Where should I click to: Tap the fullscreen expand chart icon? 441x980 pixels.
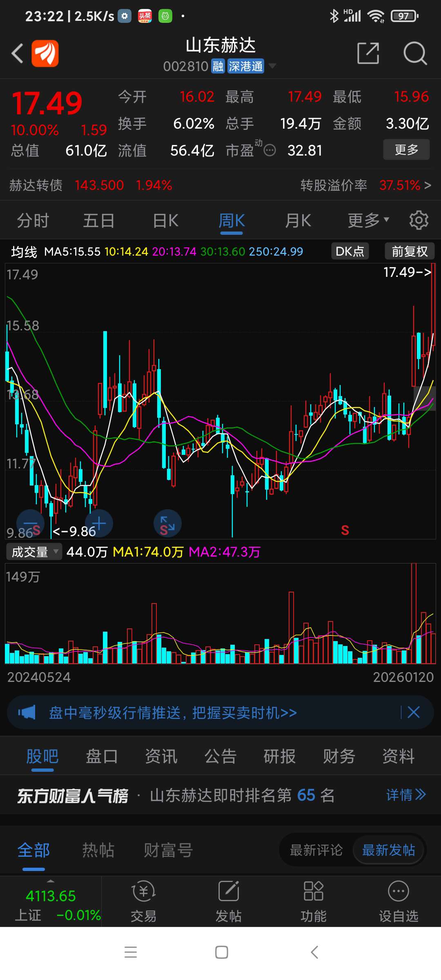pyautogui.click(x=167, y=523)
